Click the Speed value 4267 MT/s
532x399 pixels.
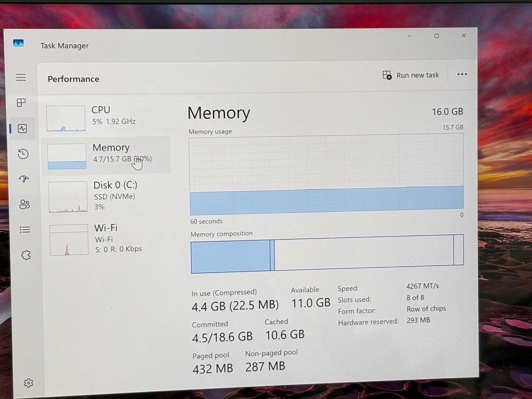(422, 286)
